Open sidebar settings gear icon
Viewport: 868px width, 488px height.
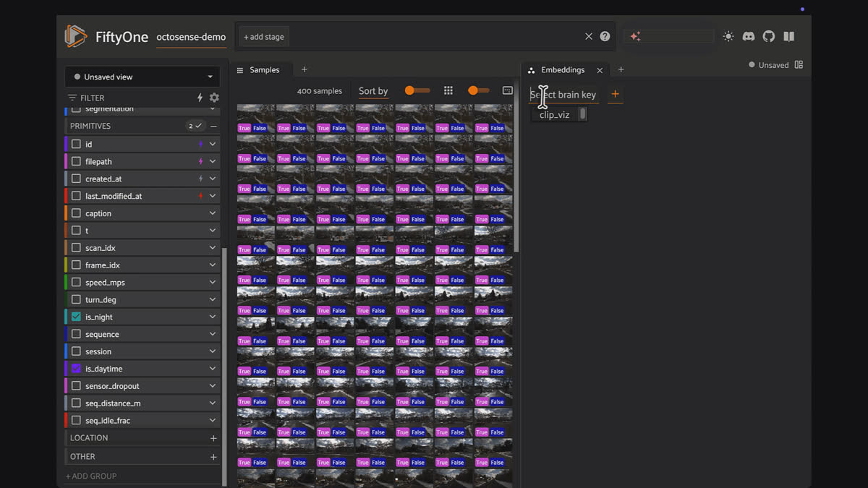tap(214, 98)
